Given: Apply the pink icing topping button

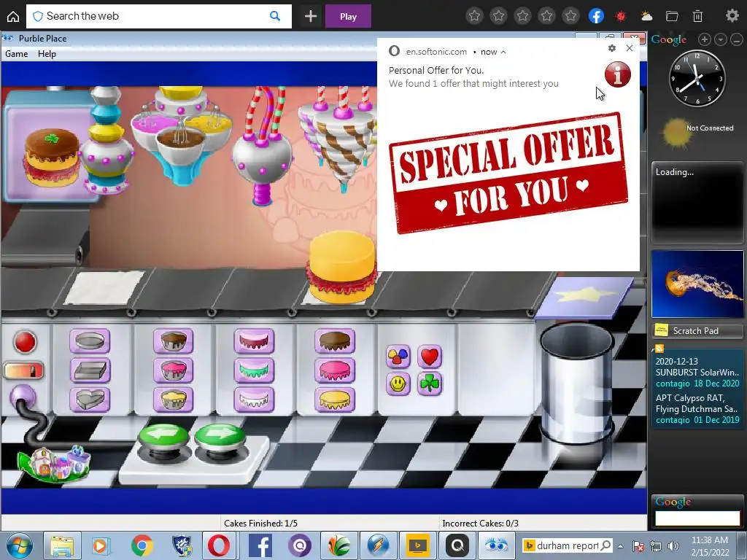Looking at the screenshot, I should [x=335, y=370].
